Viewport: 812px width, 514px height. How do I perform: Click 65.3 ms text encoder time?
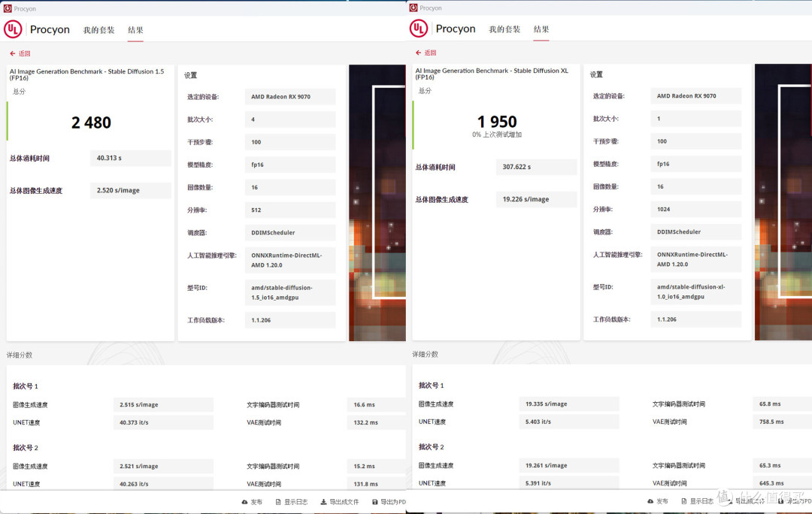click(x=782, y=465)
